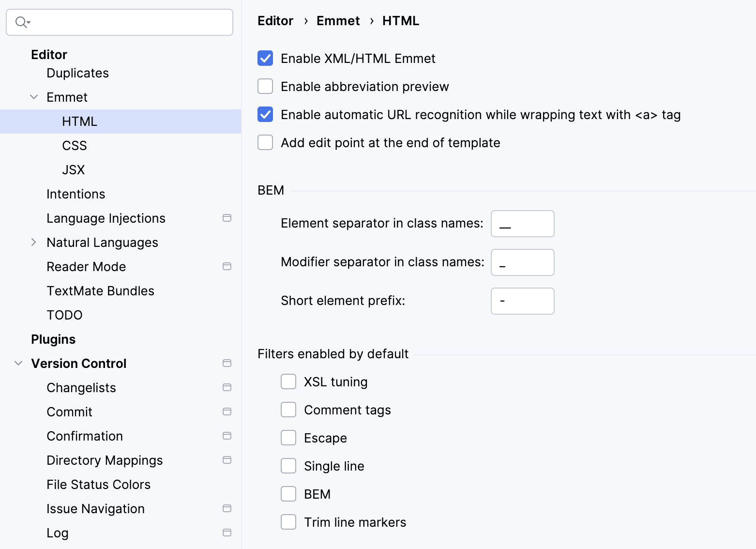The image size is (756, 549).
Task: Click the settings search magnifier icon
Action: tap(19, 22)
